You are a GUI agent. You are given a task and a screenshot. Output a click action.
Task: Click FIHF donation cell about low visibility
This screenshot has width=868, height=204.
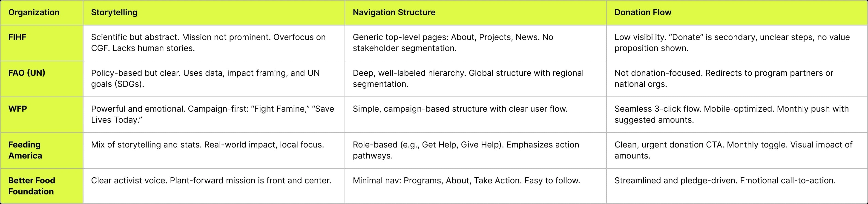[x=732, y=43]
